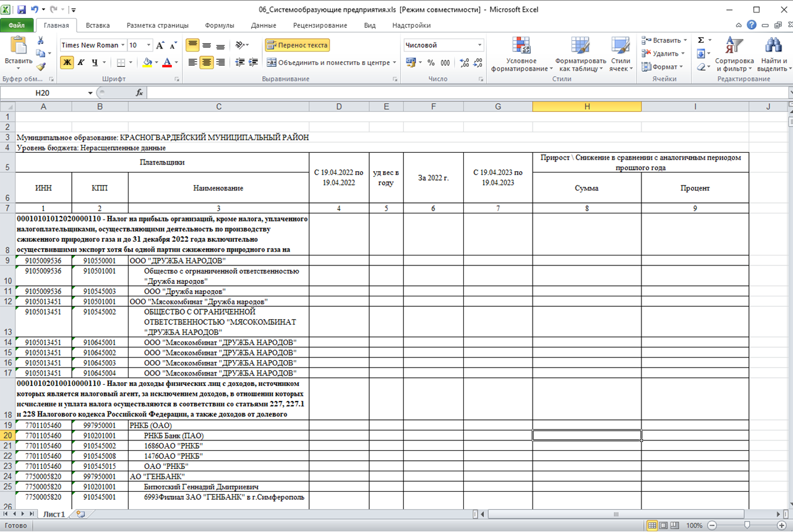Viewport: 793px width, 532px height.
Task: Apply the yellow fill color bucket
Action: point(147,62)
